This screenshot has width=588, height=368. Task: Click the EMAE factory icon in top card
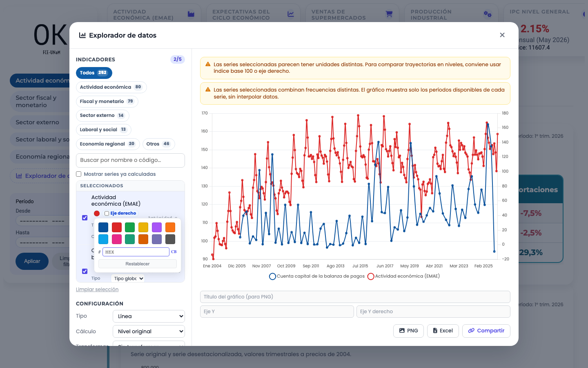pos(191,14)
